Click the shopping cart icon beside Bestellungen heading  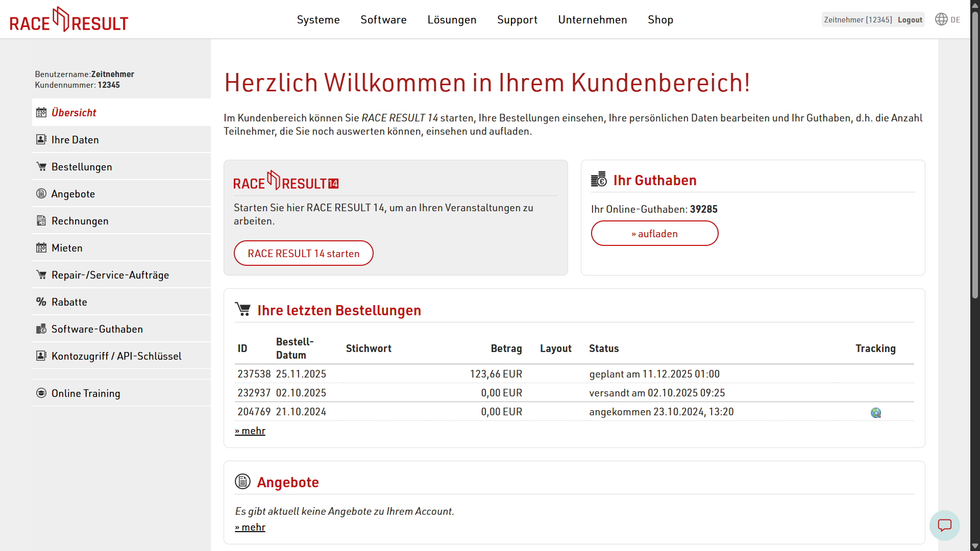click(243, 309)
